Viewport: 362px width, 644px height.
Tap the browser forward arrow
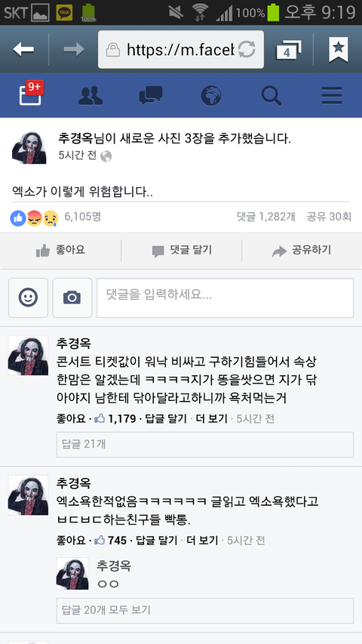click(x=74, y=49)
